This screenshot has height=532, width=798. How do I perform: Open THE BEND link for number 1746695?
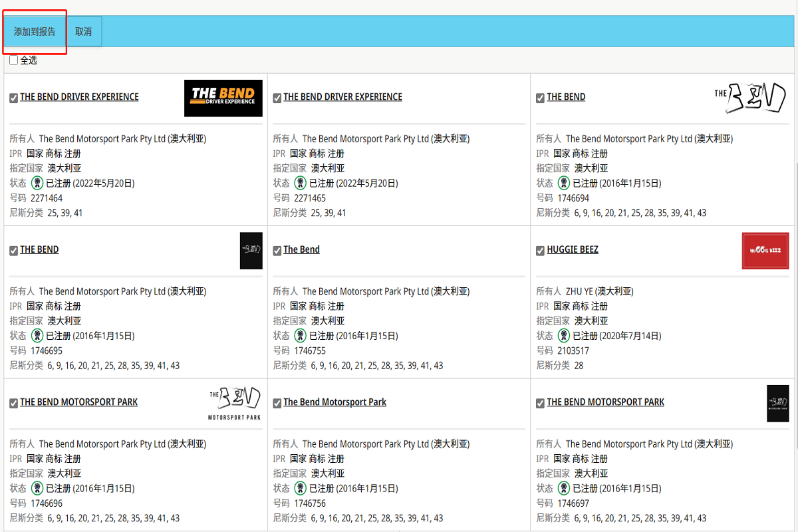coord(39,249)
